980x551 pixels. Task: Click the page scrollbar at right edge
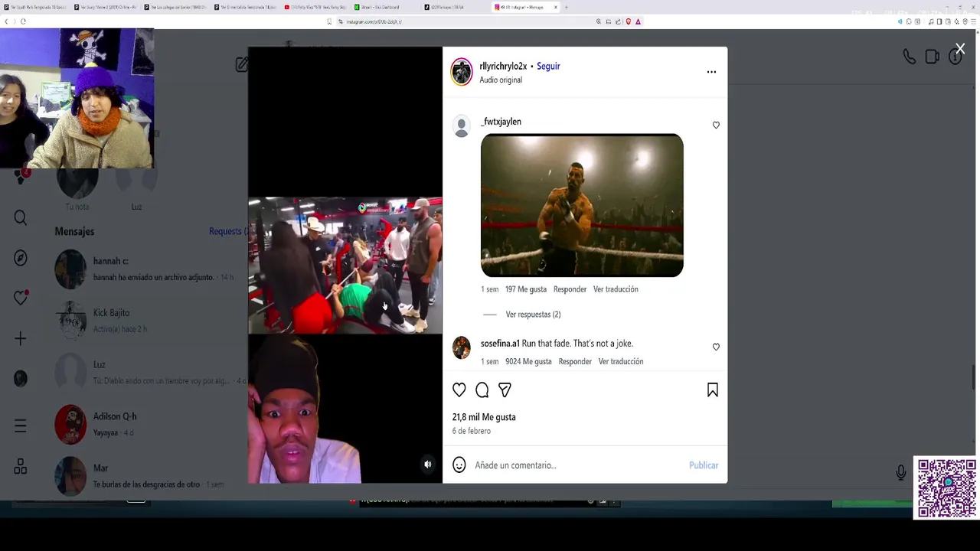coord(975,378)
